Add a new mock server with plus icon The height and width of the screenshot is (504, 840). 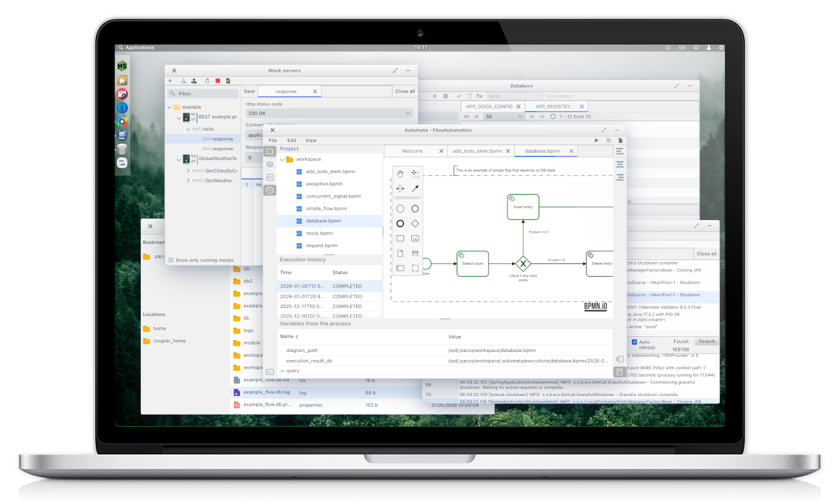[171, 81]
